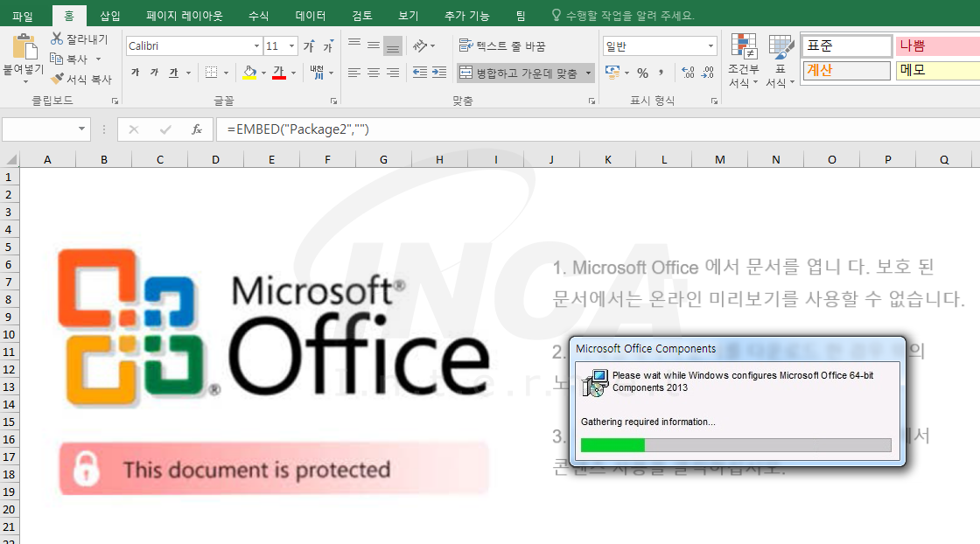Switch to the 수식 tab
980x544 pixels.
pyautogui.click(x=258, y=16)
